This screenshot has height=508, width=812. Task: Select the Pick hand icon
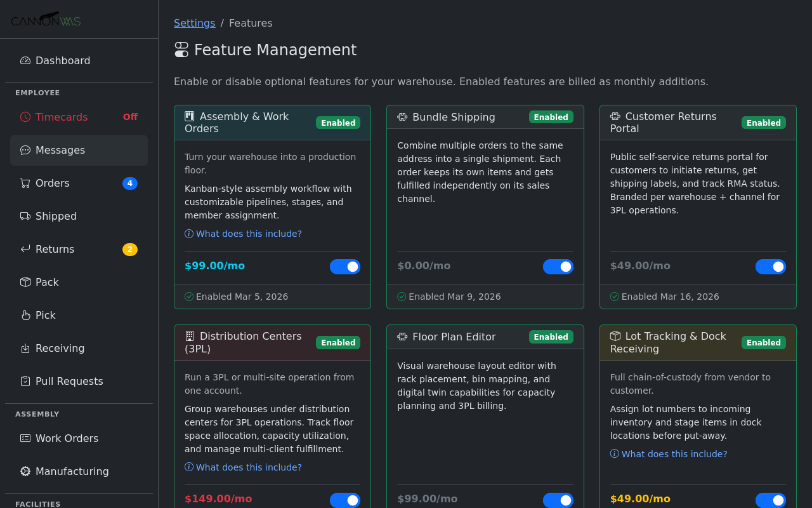click(x=25, y=315)
